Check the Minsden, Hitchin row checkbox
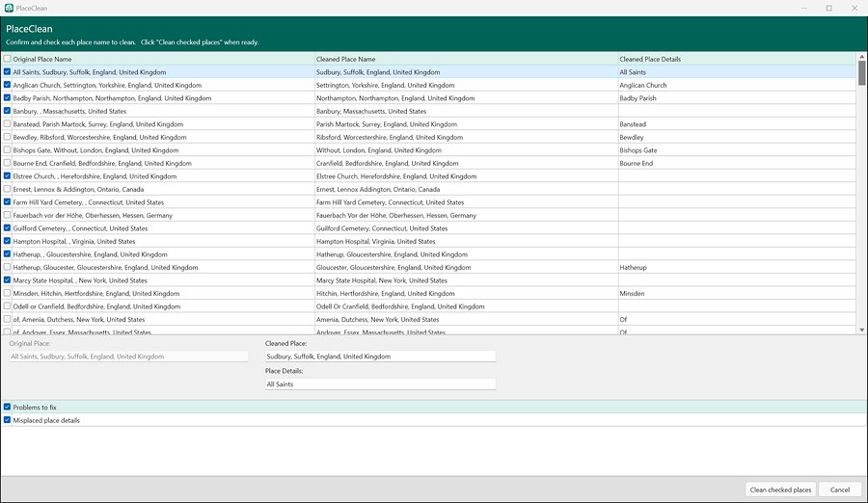This screenshot has width=868, height=503. [7, 293]
